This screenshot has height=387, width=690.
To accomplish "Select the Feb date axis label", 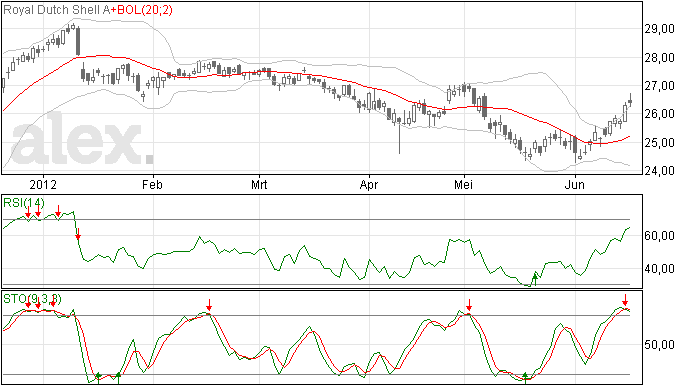I will 152,184.
